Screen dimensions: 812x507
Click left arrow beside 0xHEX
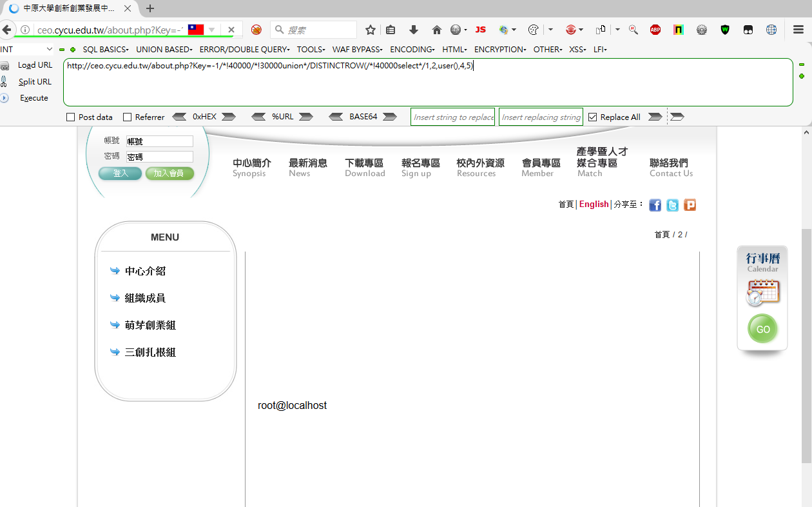pos(179,117)
